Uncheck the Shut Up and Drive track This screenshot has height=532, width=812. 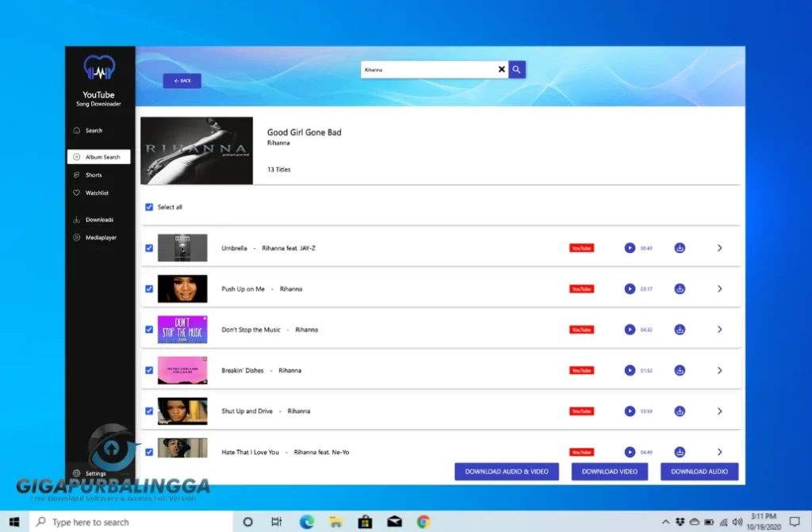[149, 411]
